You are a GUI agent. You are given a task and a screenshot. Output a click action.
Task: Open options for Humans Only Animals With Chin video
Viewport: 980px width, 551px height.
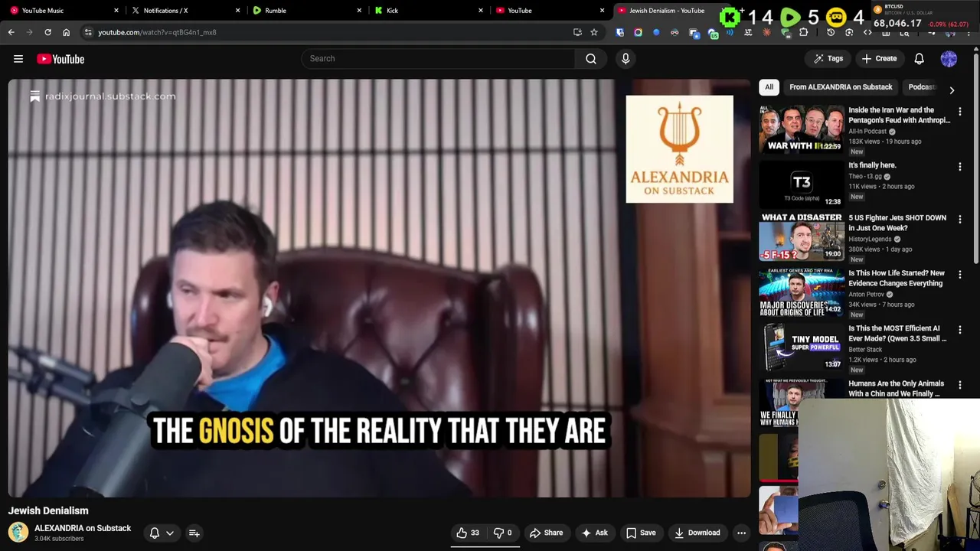click(960, 385)
